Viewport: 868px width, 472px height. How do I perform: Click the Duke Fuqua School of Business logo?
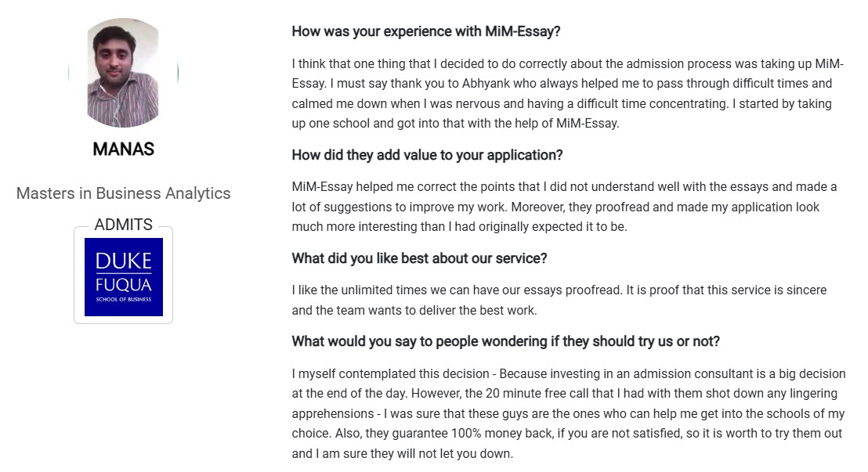click(x=124, y=276)
